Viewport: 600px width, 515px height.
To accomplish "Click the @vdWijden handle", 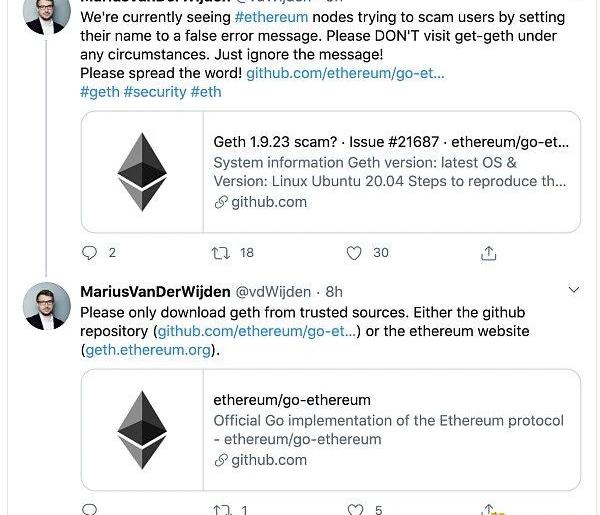I will click(x=273, y=291).
